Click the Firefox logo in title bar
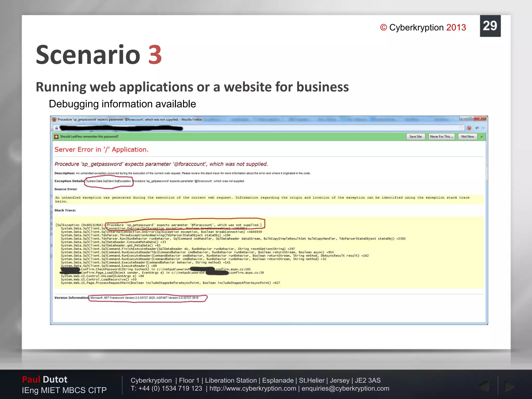532x399 pixels. tap(54, 119)
